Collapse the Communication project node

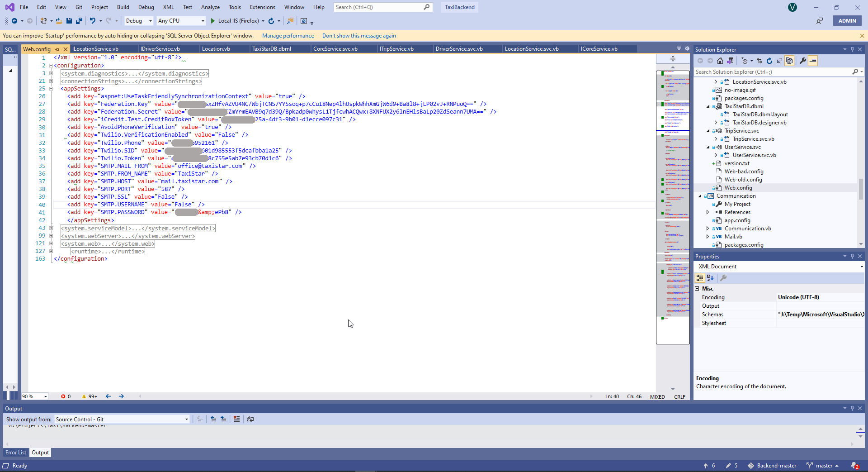click(x=700, y=196)
